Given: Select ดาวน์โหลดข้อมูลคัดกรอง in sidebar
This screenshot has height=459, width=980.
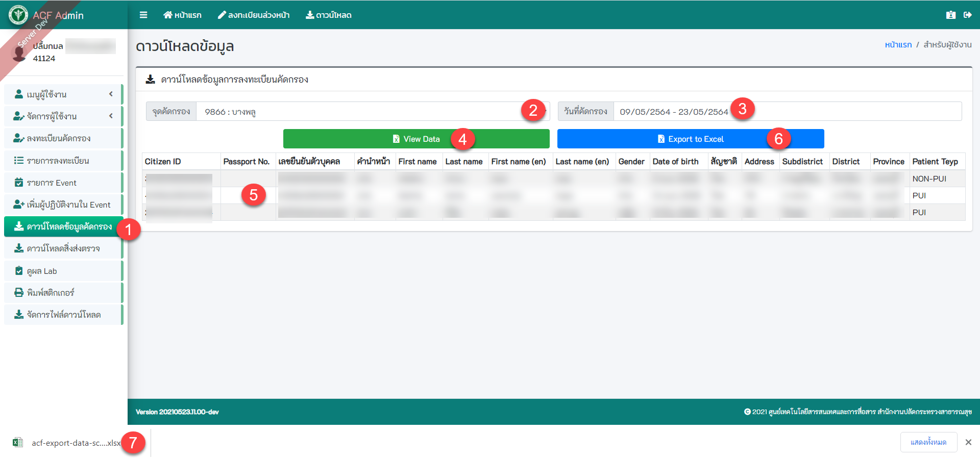Looking at the screenshot, I should [x=63, y=226].
